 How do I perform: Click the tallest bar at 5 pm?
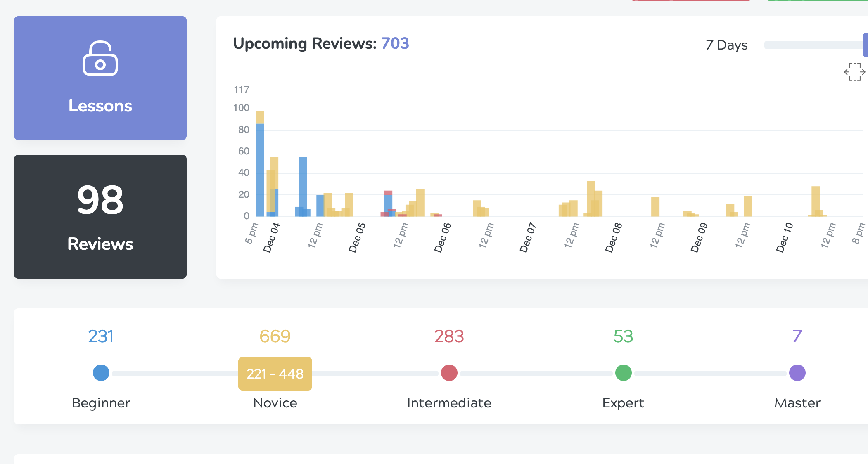260,165
